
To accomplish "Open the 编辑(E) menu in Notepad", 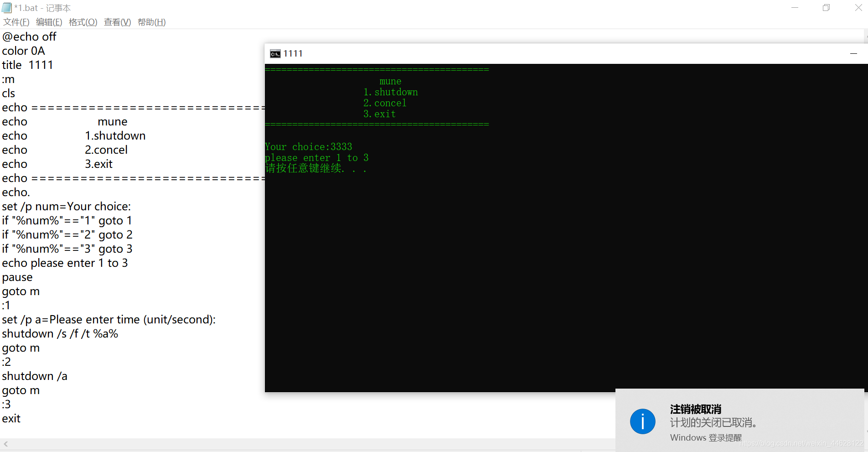I will [x=49, y=22].
